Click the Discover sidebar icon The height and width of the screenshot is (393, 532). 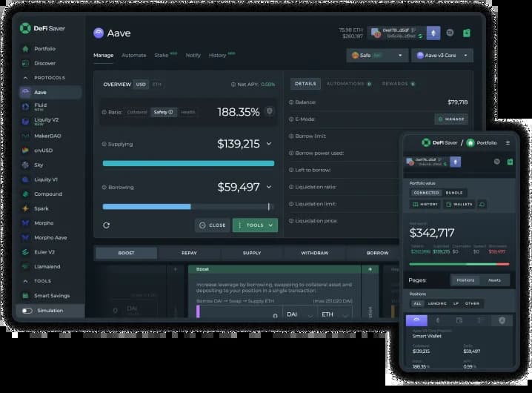26,64
